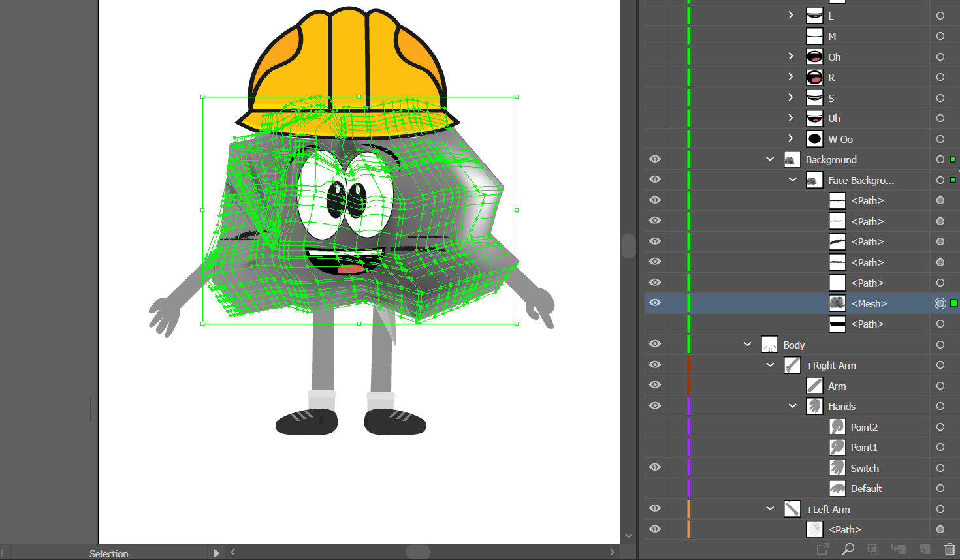This screenshot has height=560, width=960.
Task: Click the target circle for Point2
Action: coord(940,427)
